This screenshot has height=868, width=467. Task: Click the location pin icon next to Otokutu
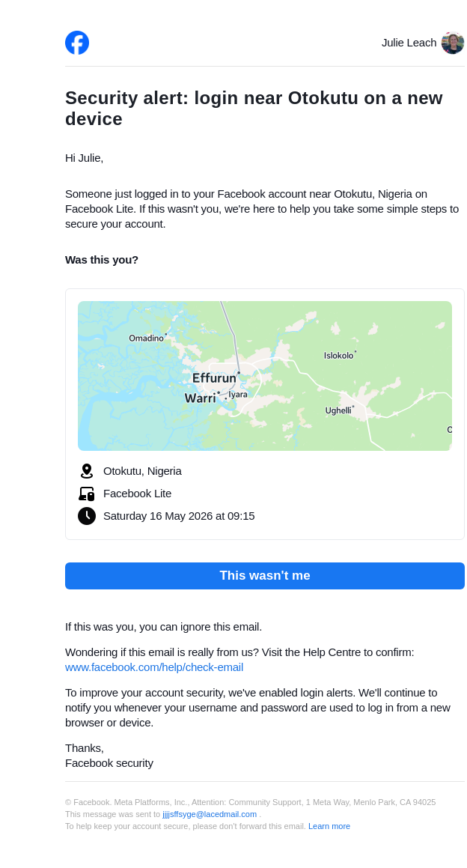coord(86,471)
